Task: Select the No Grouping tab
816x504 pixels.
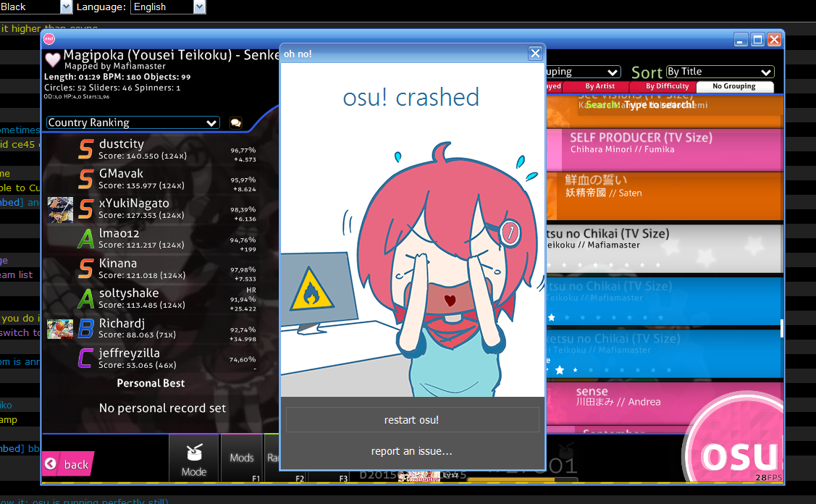Action: [734, 86]
